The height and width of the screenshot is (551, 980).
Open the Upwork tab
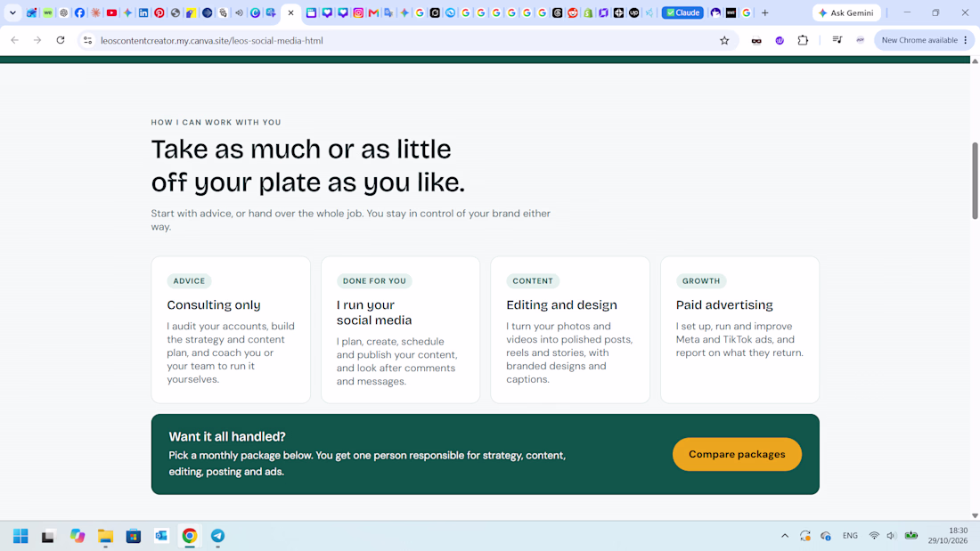[633, 12]
